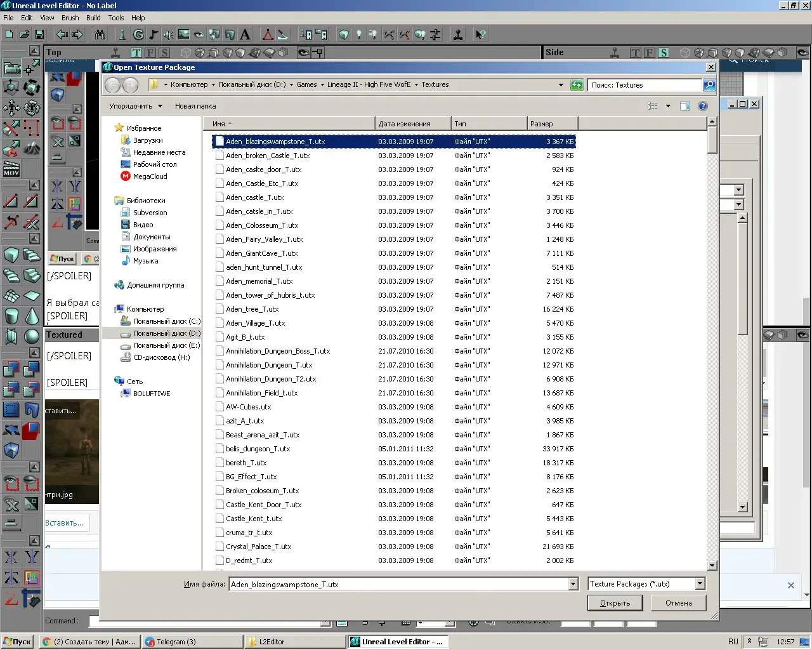This screenshot has height=650, width=812.
Task: Select the Cube builder brush
Action: tap(11, 255)
